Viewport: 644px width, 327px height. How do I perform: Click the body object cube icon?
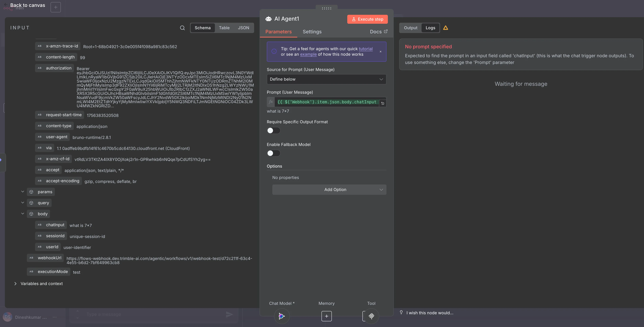(31, 214)
